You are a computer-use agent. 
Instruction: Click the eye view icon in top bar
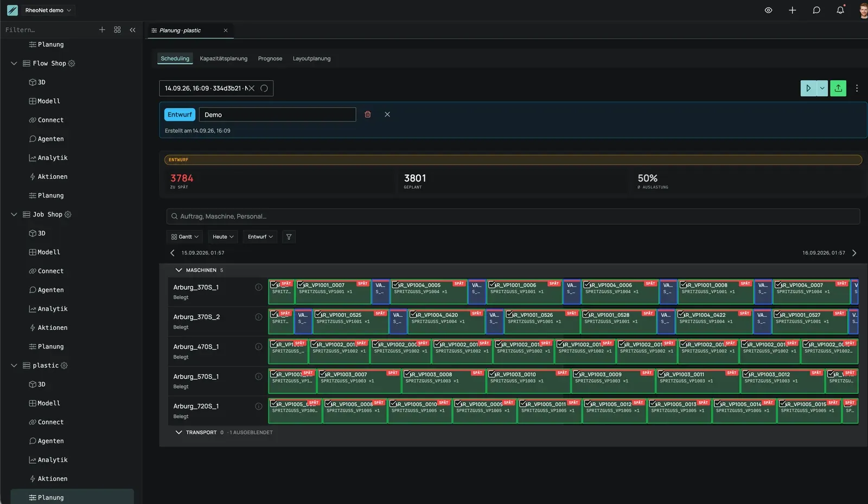pyautogui.click(x=768, y=10)
